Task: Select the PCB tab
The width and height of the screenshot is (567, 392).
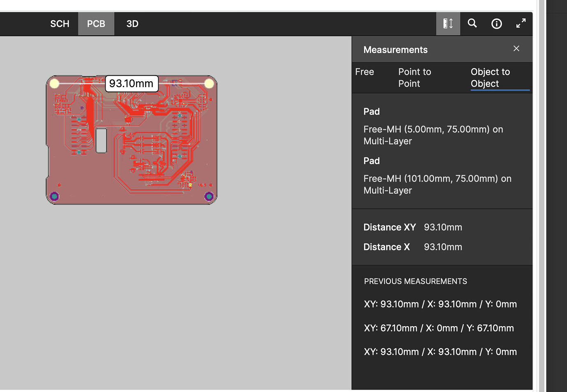Action: click(x=96, y=23)
